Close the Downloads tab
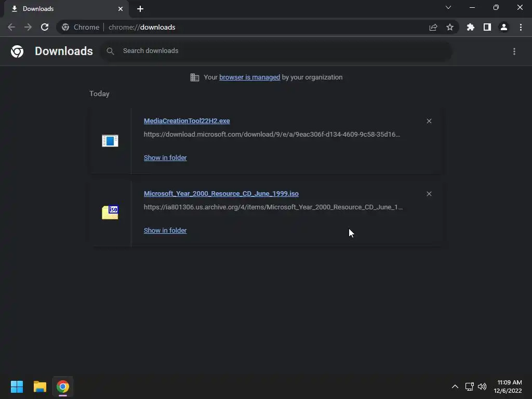The width and height of the screenshot is (532, 399). tap(121, 9)
